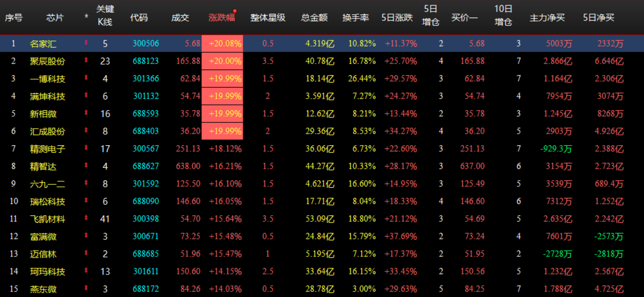Select stock name 迈信林
Viewport: 644px width, 297px height.
[43, 254]
